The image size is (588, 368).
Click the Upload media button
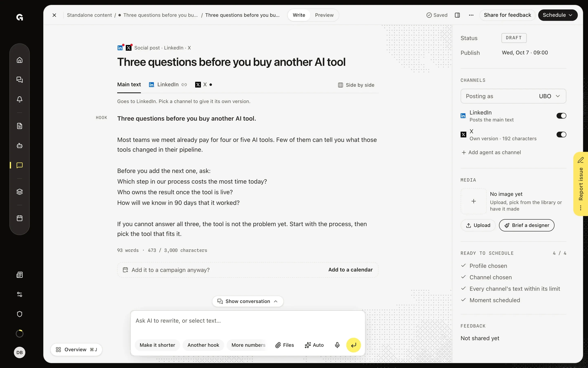click(x=478, y=225)
